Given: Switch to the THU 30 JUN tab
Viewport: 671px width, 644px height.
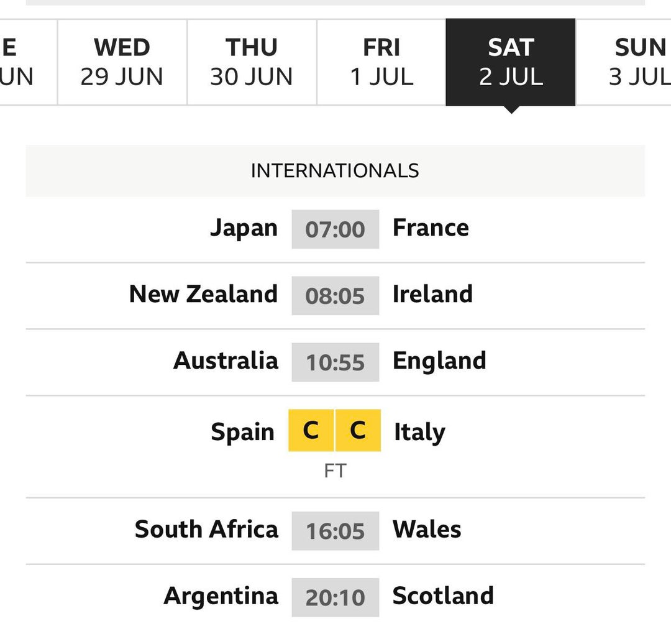Looking at the screenshot, I should 252,62.
